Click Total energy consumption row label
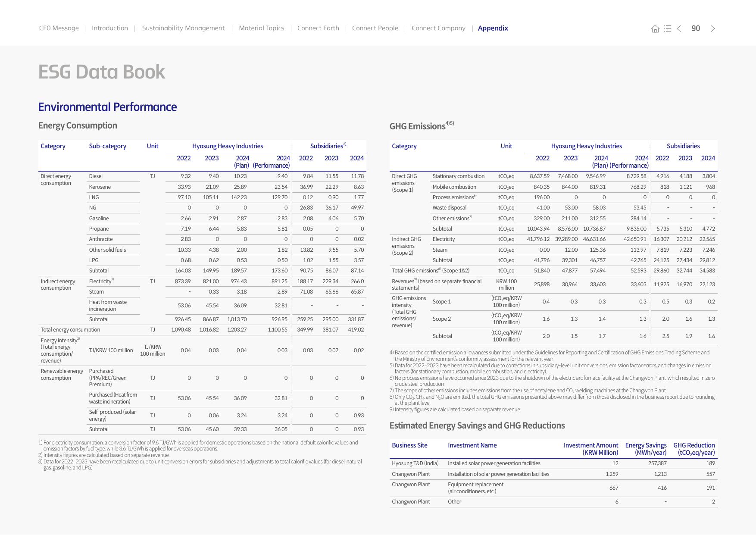This screenshot has width=756, height=535. (70, 330)
